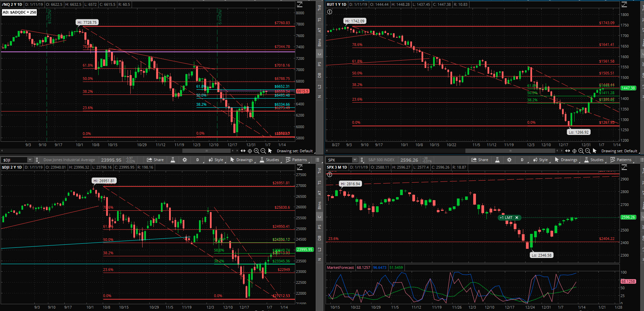The width and height of the screenshot is (644, 311).
Task: Click the SPX symbol input field
Action: coord(339,160)
